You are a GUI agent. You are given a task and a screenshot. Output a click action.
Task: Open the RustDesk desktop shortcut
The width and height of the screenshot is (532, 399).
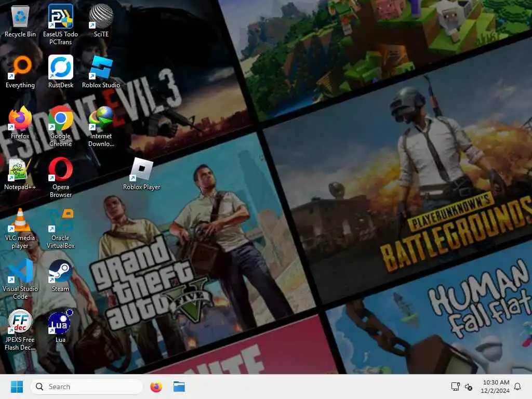[60, 72]
